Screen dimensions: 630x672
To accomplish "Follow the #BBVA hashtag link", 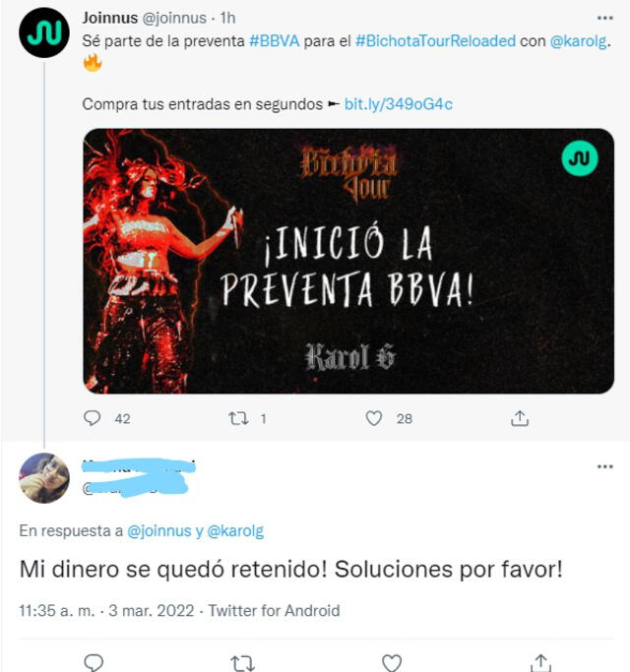I will click(x=274, y=41).
